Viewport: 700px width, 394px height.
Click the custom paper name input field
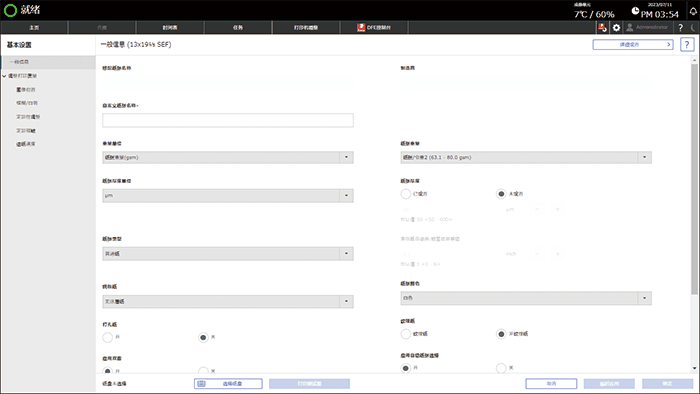[228, 120]
